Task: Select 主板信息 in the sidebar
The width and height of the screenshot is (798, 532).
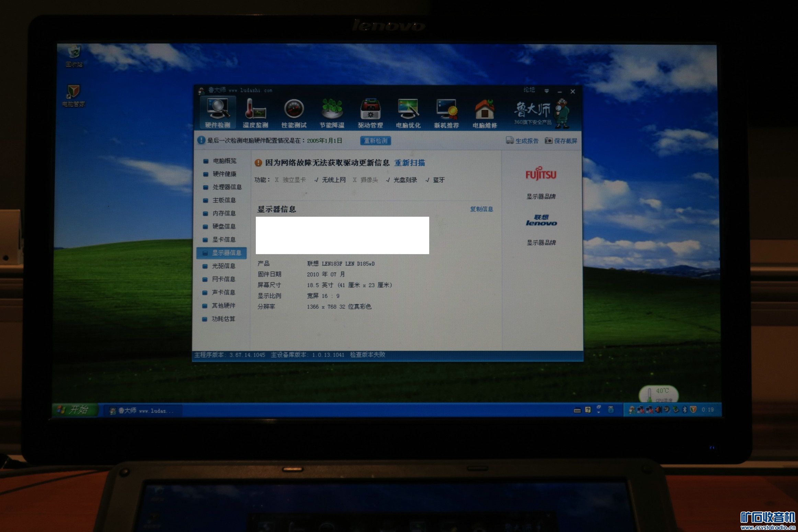Action: pyautogui.click(x=220, y=200)
